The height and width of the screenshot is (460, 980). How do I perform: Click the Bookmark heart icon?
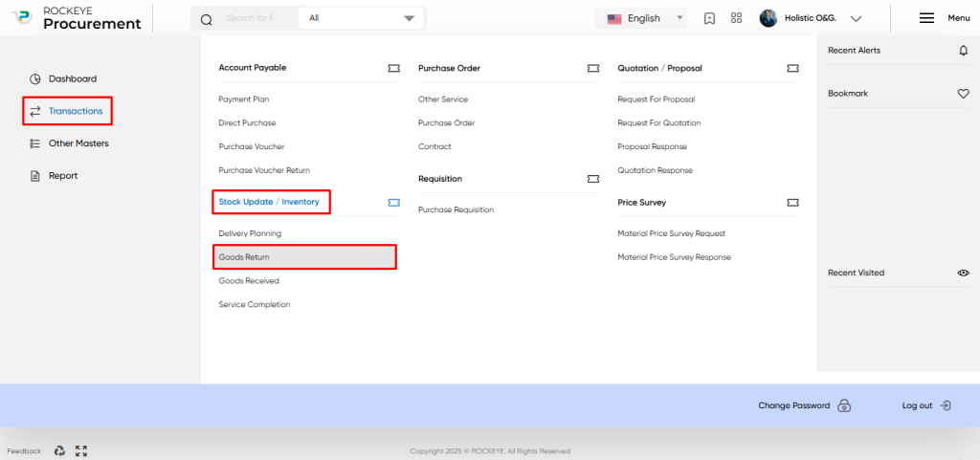coord(963,94)
